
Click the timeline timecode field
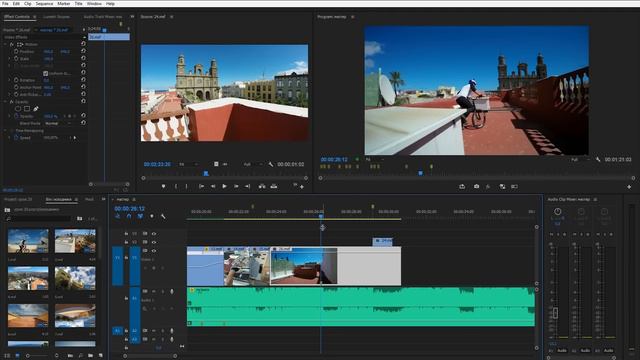tap(130, 209)
